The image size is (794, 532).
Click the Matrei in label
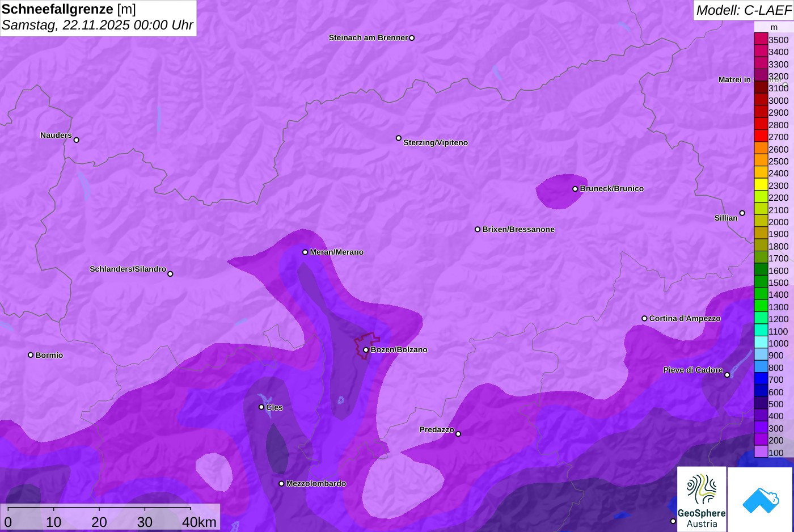[x=734, y=80]
